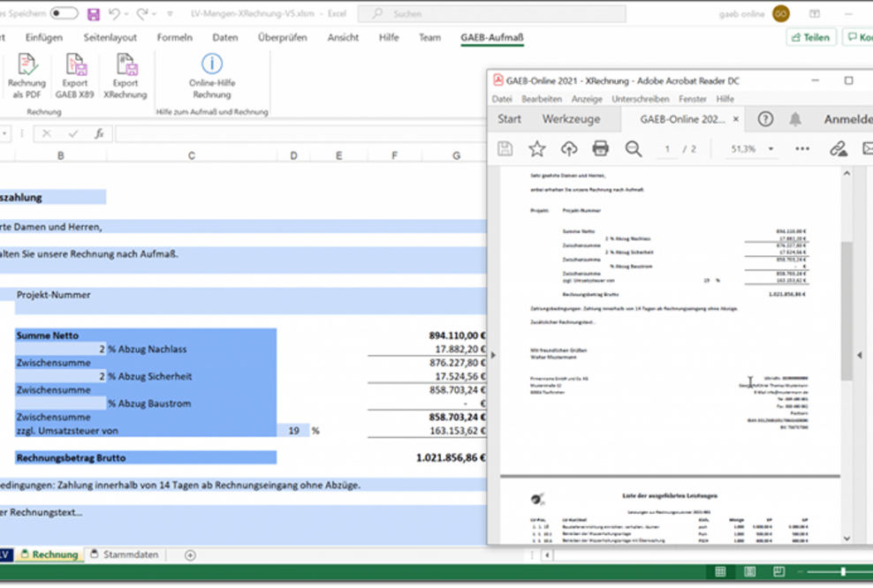This screenshot has height=588, width=873.
Task: Switch to Normal view in Excel status bar
Action: click(720, 572)
